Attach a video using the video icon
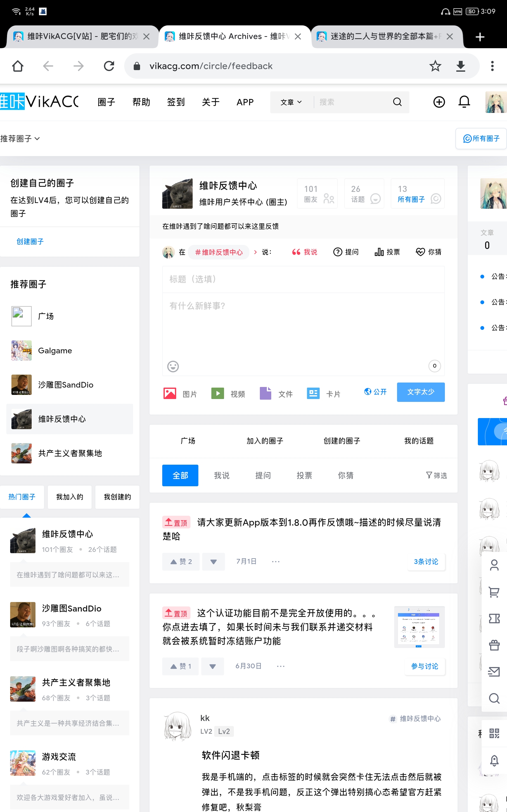 tap(218, 393)
